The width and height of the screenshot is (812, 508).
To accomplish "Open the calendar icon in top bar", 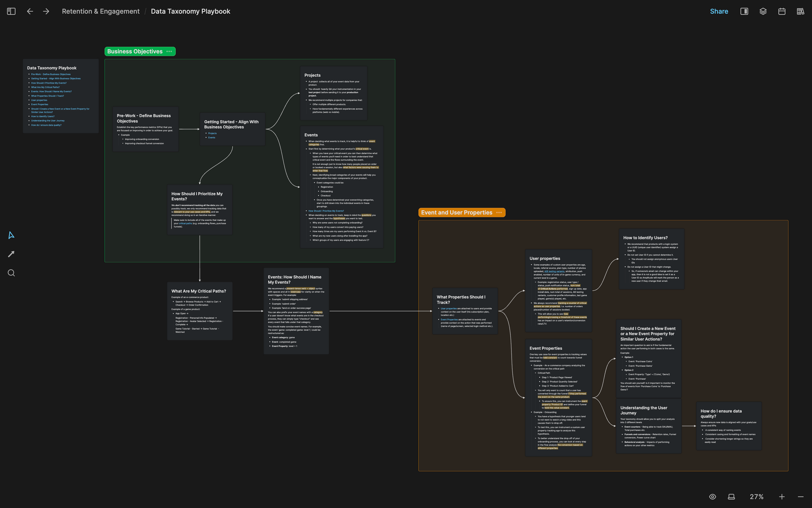I will pyautogui.click(x=782, y=11).
